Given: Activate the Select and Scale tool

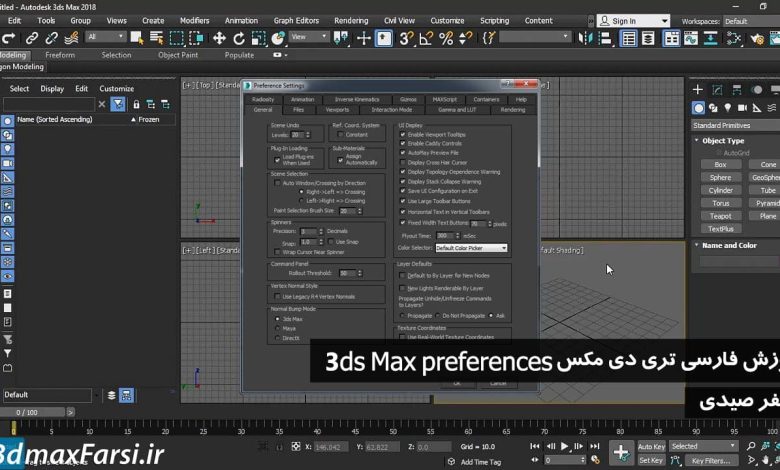Looking at the screenshot, I should (x=259, y=38).
